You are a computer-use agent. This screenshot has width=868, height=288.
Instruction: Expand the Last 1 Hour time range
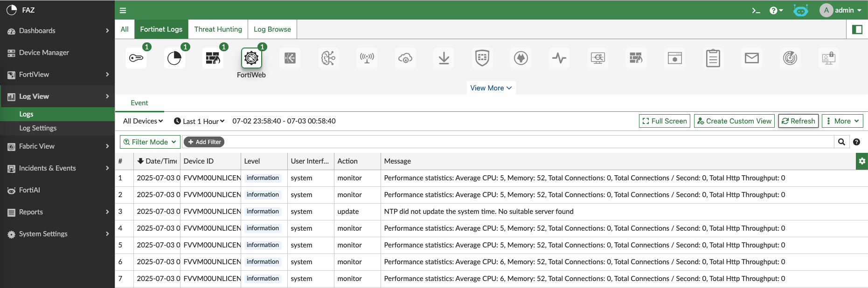[199, 121]
